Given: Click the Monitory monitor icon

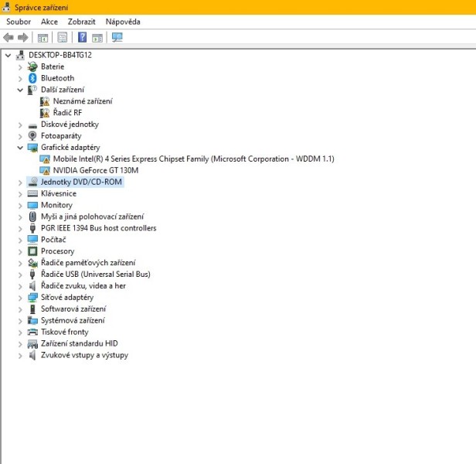Looking at the screenshot, I should (x=32, y=206).
